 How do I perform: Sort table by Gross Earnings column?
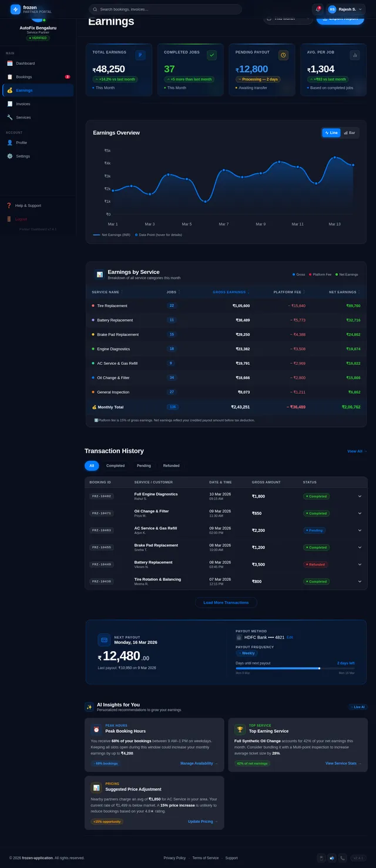(230, 292)
